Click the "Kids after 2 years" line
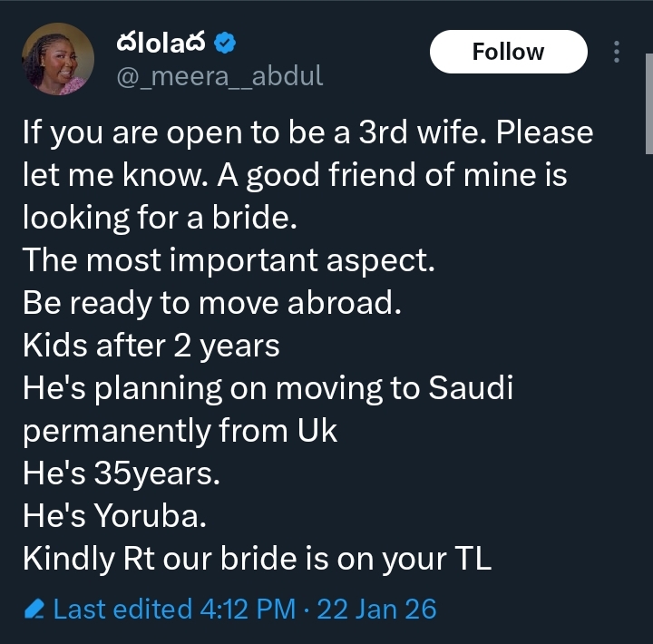 point(151,346)
